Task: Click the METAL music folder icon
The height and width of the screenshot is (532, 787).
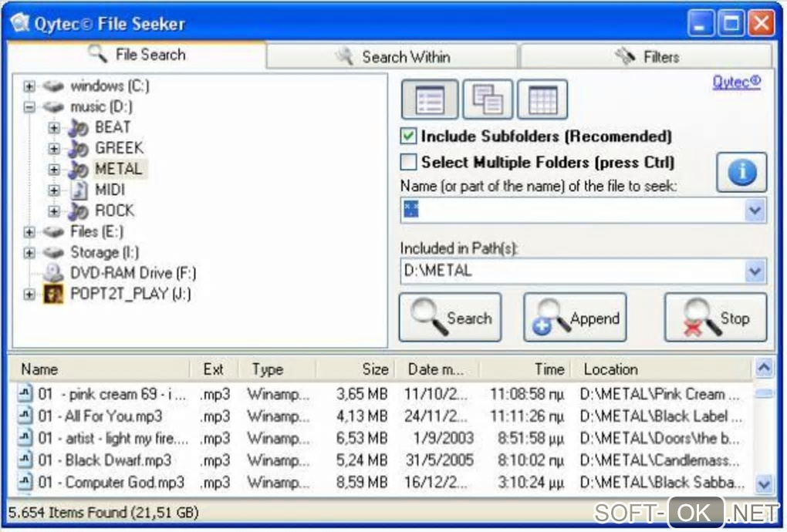Action: (x=78, y=170)
